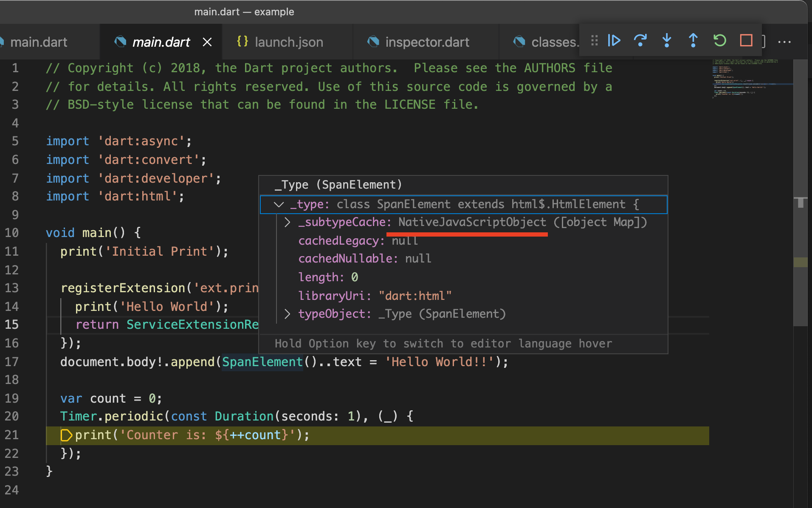Click the braces icon on launch.json tab

click(242, 42)
